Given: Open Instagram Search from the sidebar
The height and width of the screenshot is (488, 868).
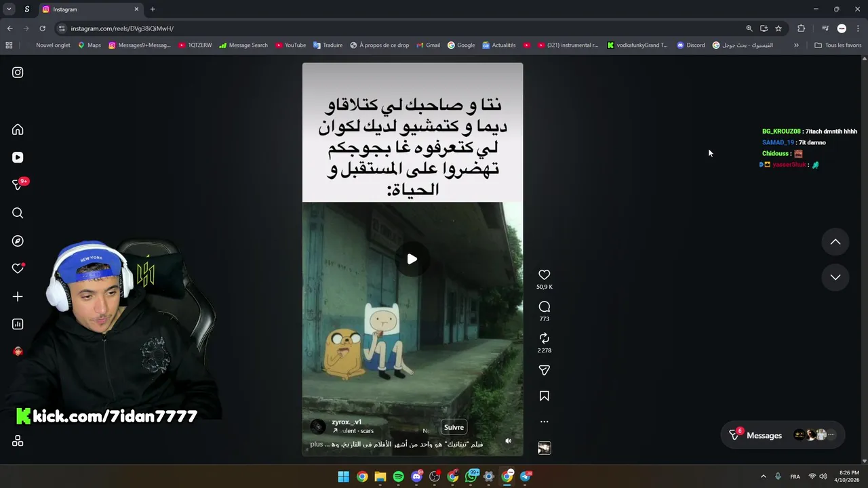Looking at the screenshot, I should point(18,213).
